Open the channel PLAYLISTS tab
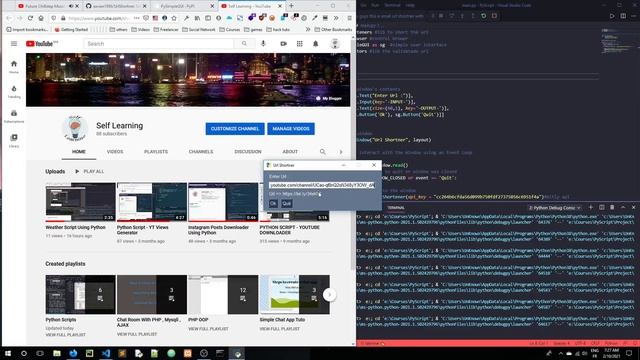Viewport: 640px width, 360px height. tap(156, 151)
